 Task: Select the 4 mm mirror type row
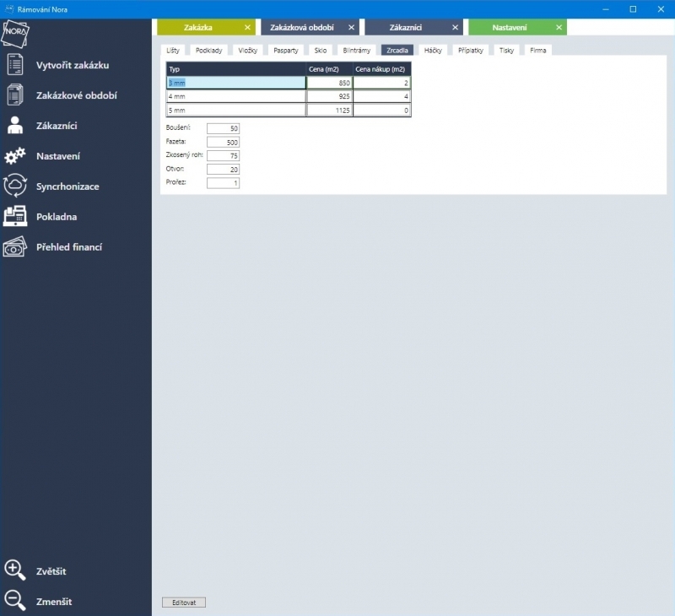point(235,97)
